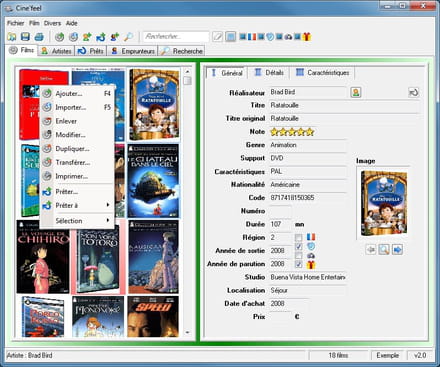The image size is (440, 367).
Task: Switch to the Prêts tab
Action: tap(91, 51)
